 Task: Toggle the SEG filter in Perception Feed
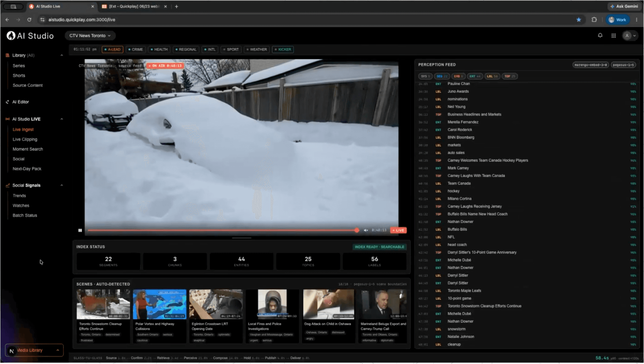coord(442,76)
